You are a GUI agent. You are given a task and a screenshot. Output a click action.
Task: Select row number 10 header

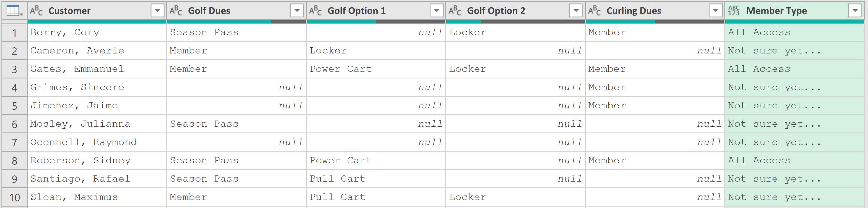pyautogui.click(x=15, y=197)
